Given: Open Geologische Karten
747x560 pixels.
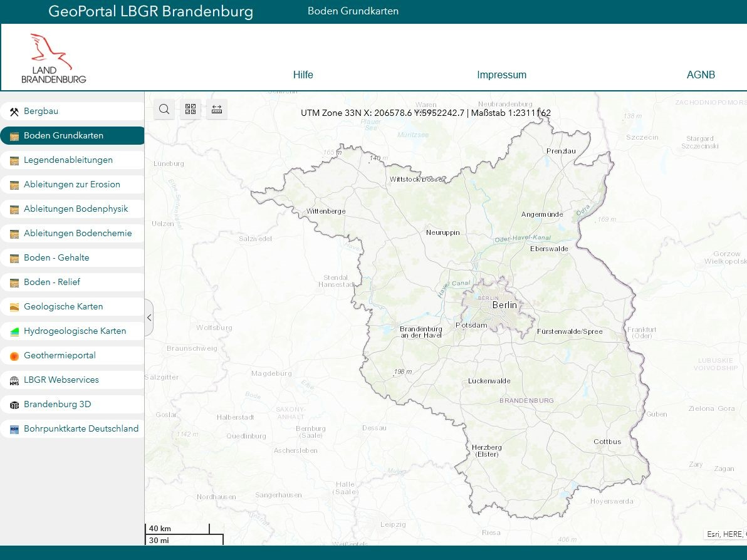Looking at the screenshot, I should click(x=72, y=307).
